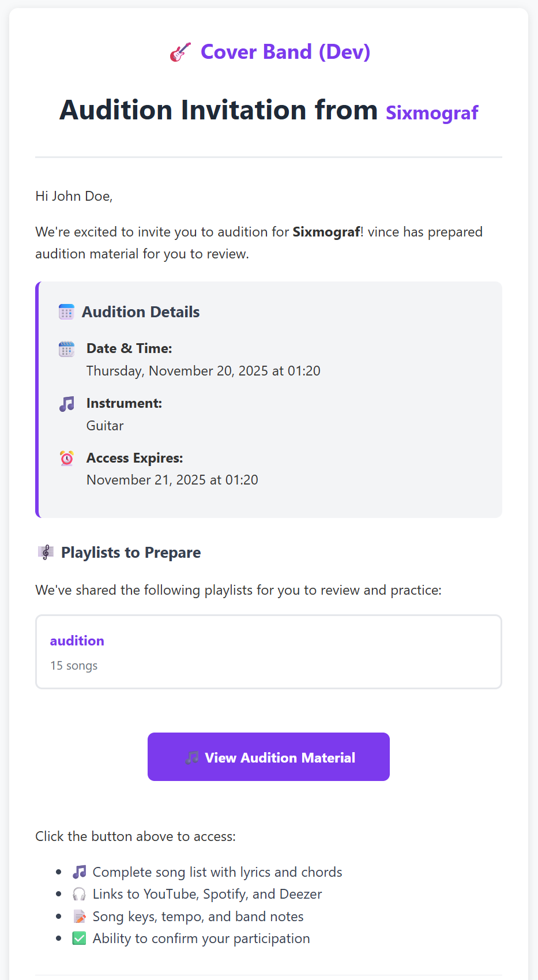Screen dimensions: 538x980
Task: Click the 15 songs label under audition
Action: click(74, 665)
